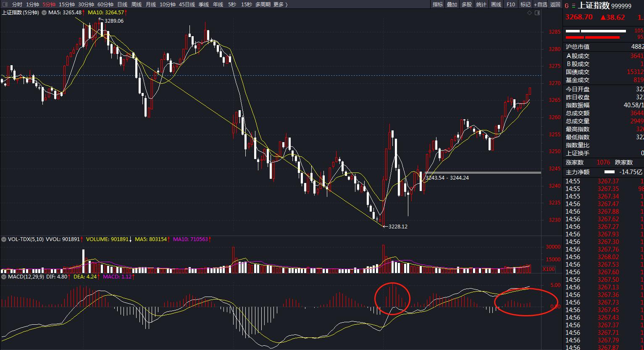Toggle the right info panel icon

537,13
